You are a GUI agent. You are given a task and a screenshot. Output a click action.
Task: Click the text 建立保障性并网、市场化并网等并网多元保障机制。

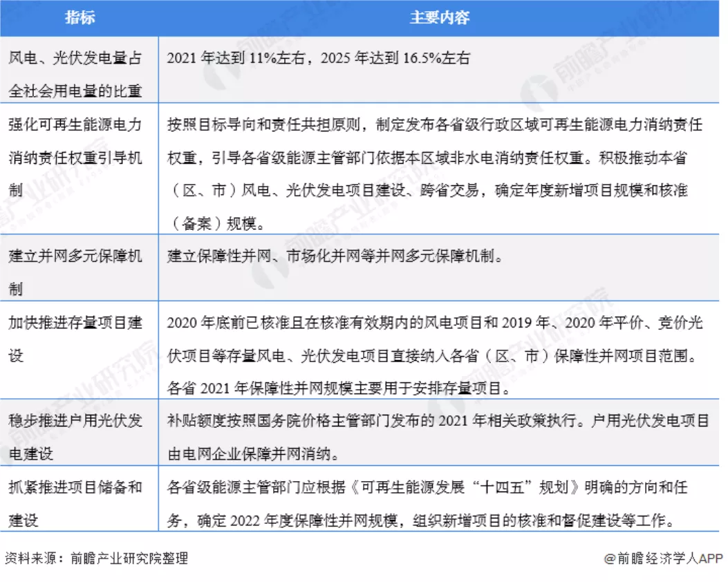tap(336, 256)
